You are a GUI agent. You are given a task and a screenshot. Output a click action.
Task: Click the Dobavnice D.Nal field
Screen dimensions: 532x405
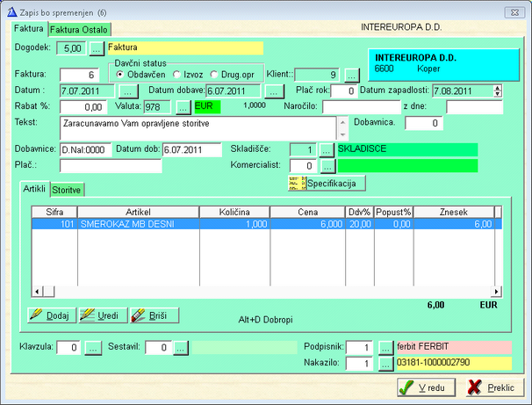pyautogui.click(x=85, y=150)
